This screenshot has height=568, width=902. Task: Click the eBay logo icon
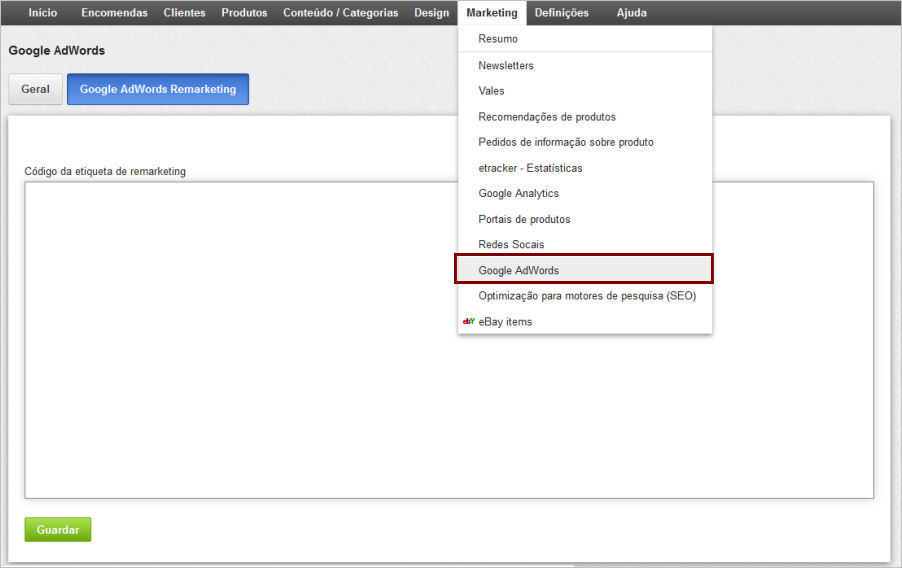(469, 321)
